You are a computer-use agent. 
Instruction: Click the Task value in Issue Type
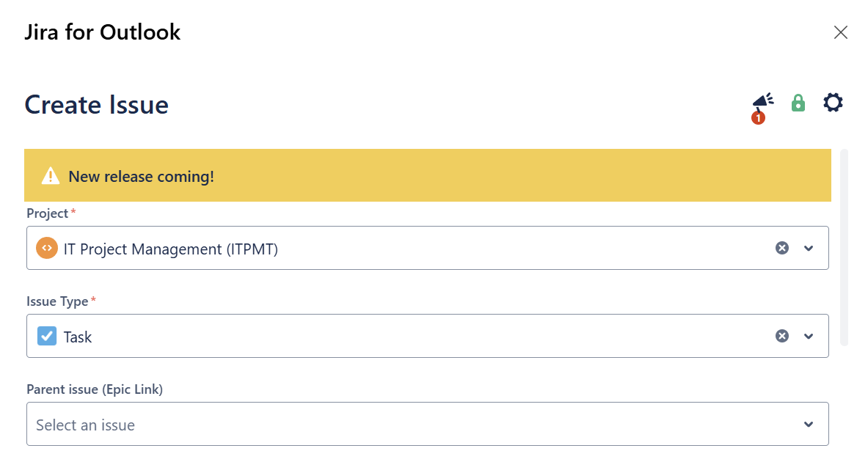(78, 337)
